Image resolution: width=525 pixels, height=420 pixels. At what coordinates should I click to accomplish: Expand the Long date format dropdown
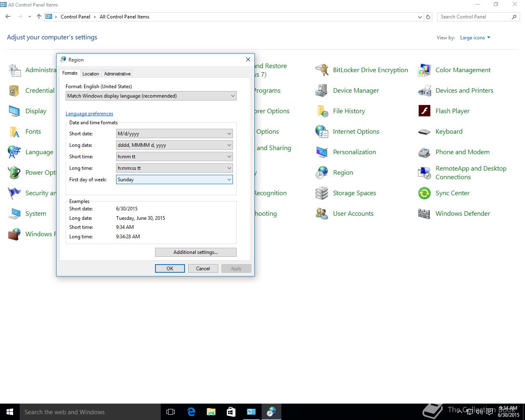tap(174, 145)
